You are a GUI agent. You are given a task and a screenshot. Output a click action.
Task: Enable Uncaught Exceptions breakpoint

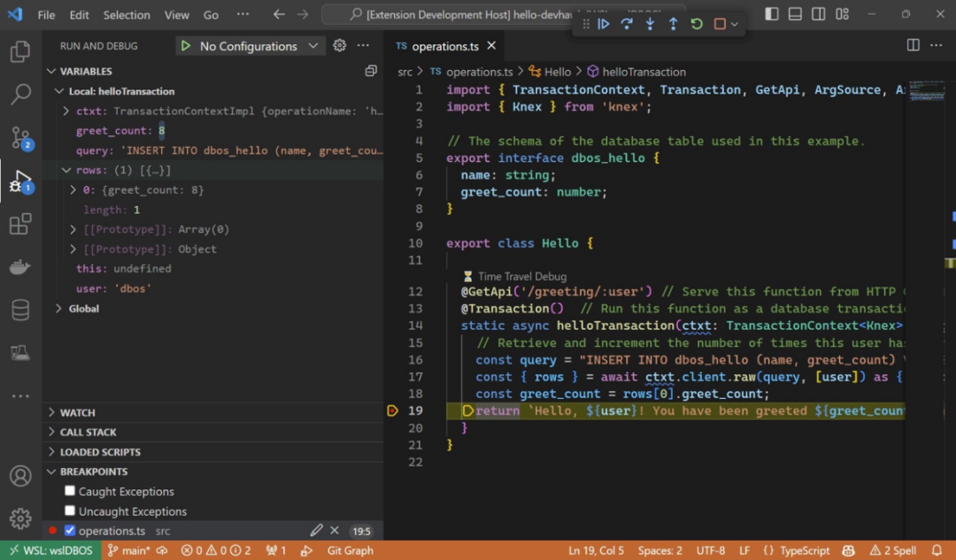[70, 510]
